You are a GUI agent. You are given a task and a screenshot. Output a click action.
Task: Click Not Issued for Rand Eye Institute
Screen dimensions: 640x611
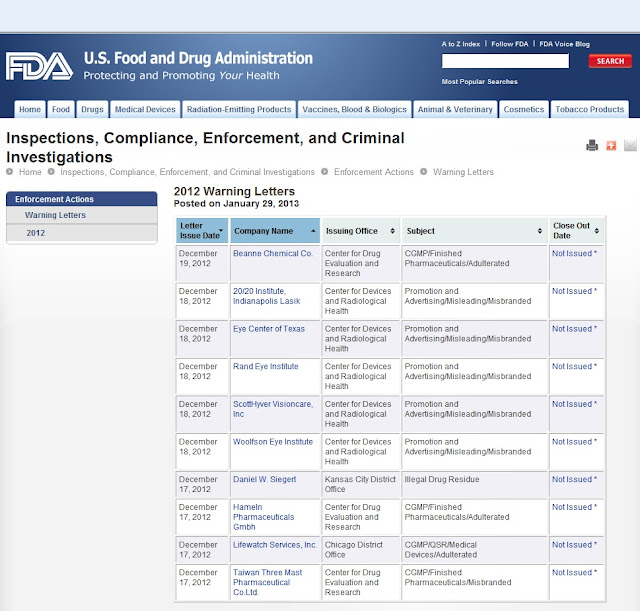574,367
